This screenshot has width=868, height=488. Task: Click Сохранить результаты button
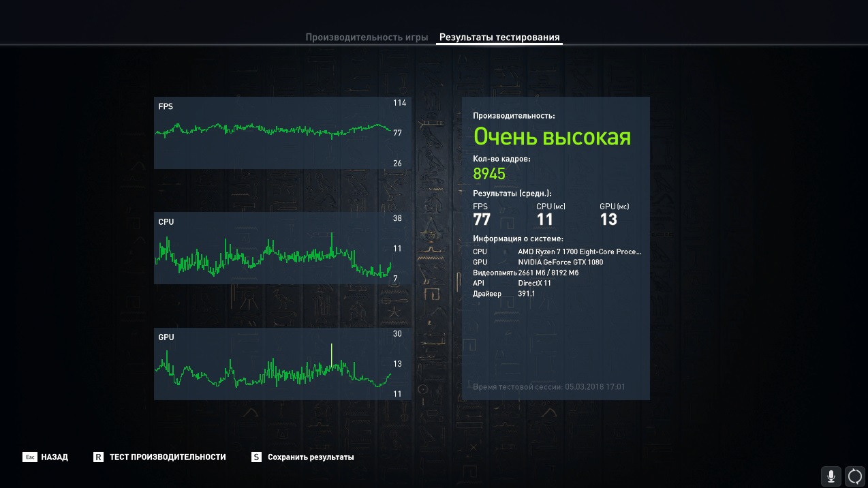click(x=311, y=457)
